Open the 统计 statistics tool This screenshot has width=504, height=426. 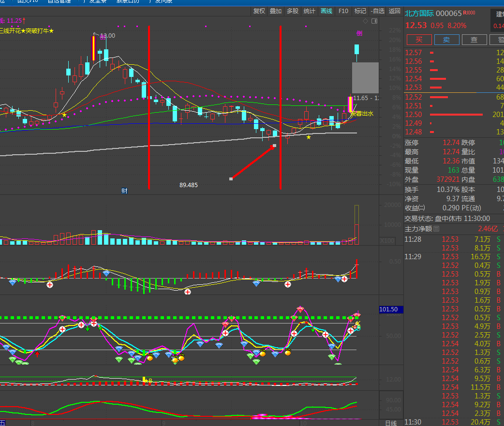309,11
